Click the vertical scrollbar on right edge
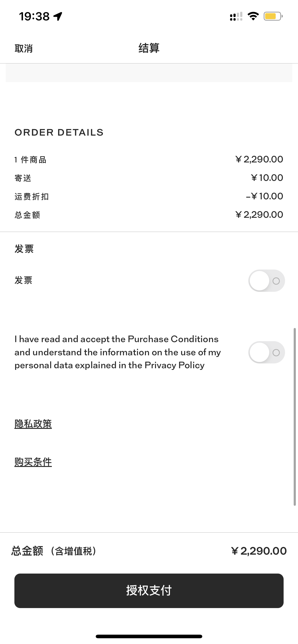 (295, 417)
